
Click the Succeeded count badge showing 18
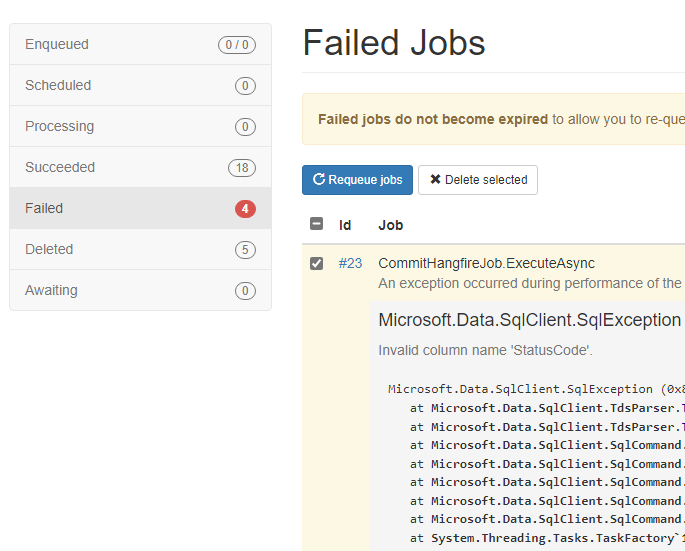coord(242,168)
